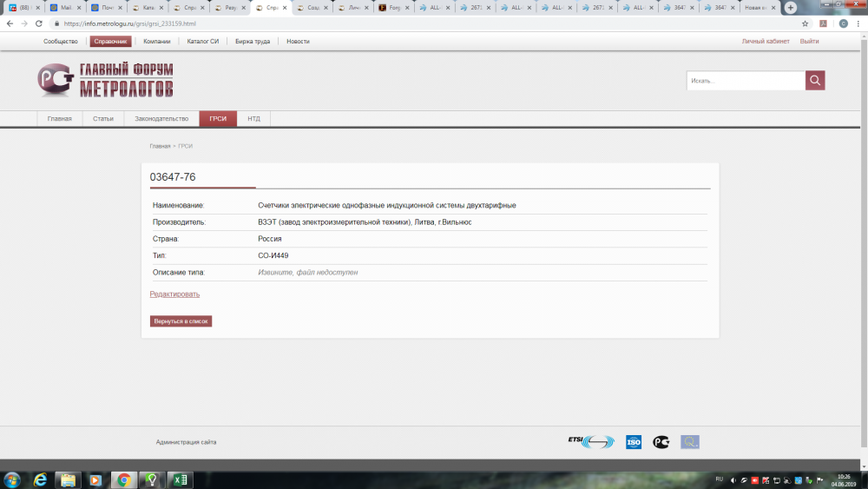Open the ISO logo link in footer
Image resolution: width=868 pixels, height=489 pixels.
(x=634, y=442)
